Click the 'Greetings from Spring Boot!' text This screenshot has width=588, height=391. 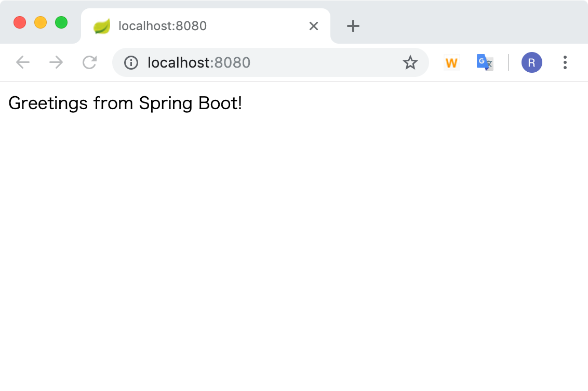click(x=125, y=103)
